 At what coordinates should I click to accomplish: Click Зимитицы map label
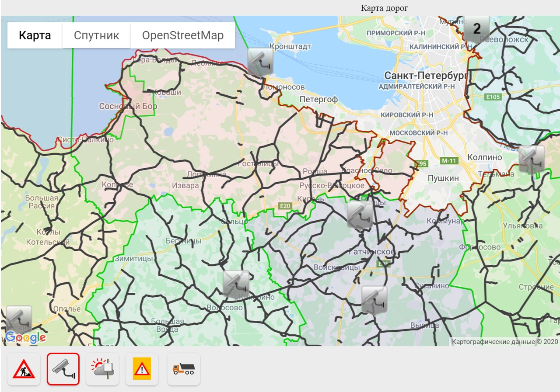click(134, 259)
